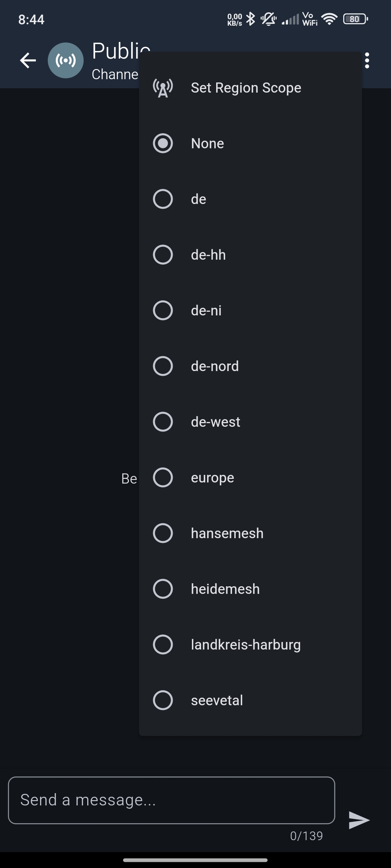This screenshot has width=391, height=868.
Task: Select europe from the region list
Action: coord(163,477)
